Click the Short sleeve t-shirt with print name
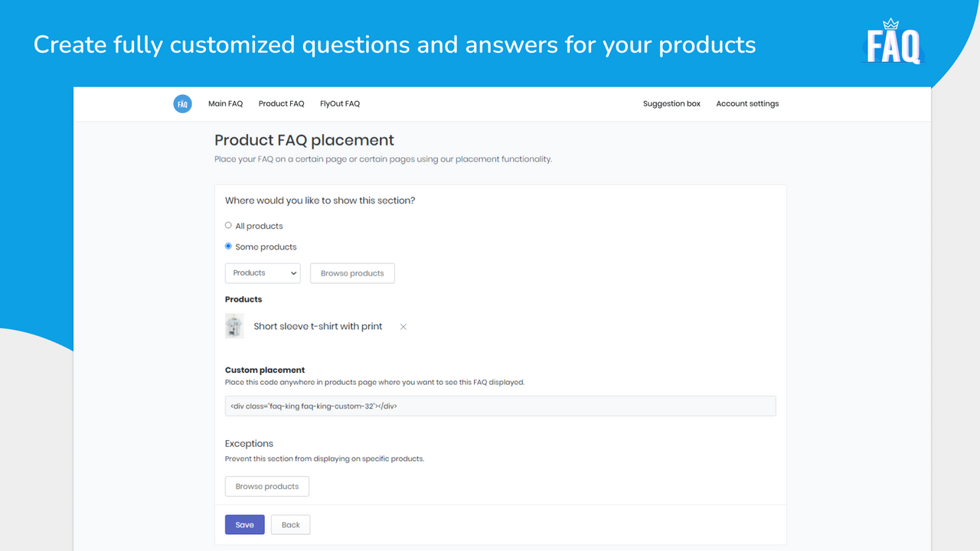Image resolution: width=980 pixels, height=551 pixels. (x=318, y=327)
